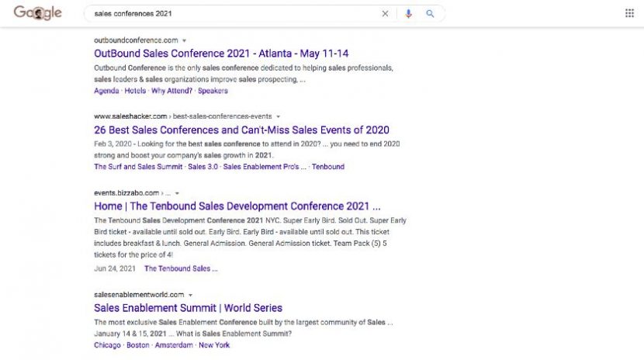Open the Hotels sitelink

(135, 91)
